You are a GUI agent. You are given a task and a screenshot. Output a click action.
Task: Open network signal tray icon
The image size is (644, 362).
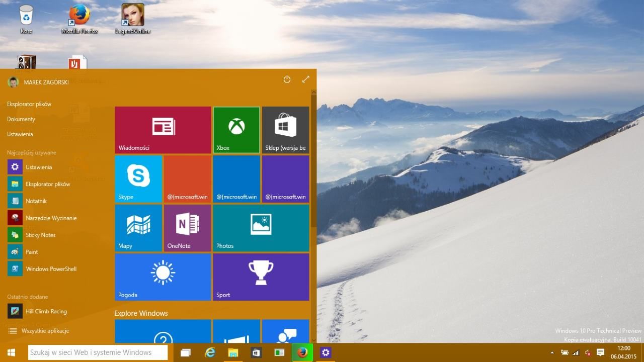pos(576,353)
